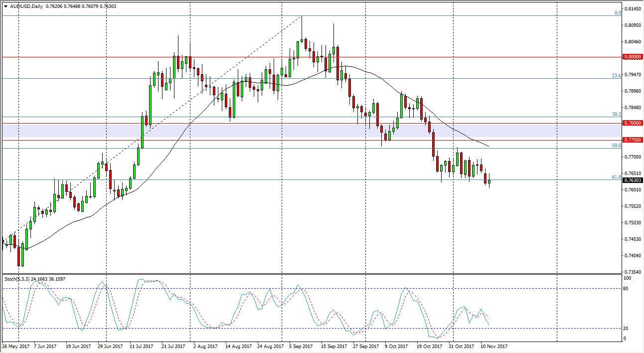
Task: Click the 10 Nov 2017 date axis label
Action: tap(493, 345)
